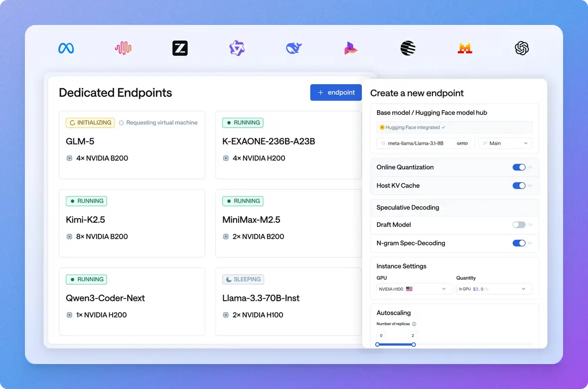588x389 pixels.
Task: Click the chip icon beside 4× NVIDIA H200
Action: pos(226,158)
